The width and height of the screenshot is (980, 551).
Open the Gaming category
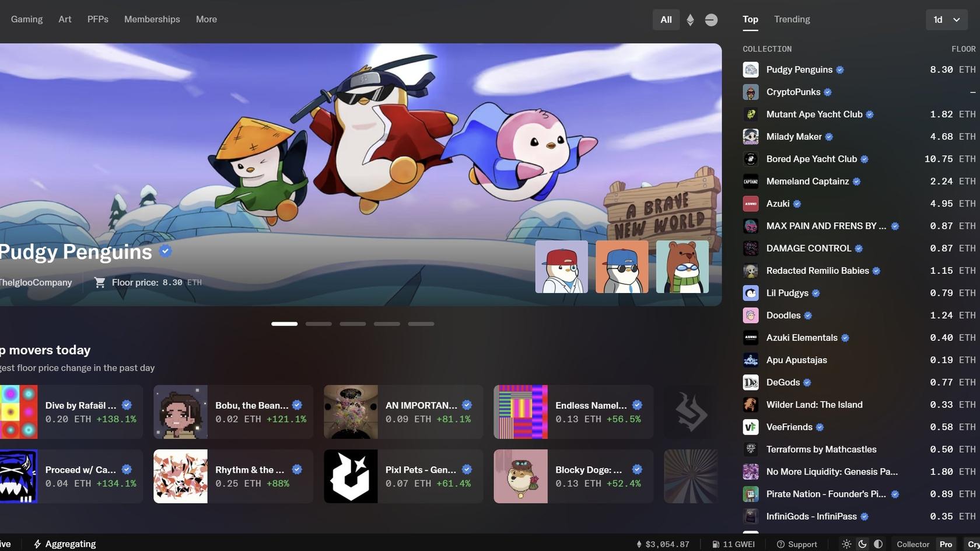click(x=27, y=19)
